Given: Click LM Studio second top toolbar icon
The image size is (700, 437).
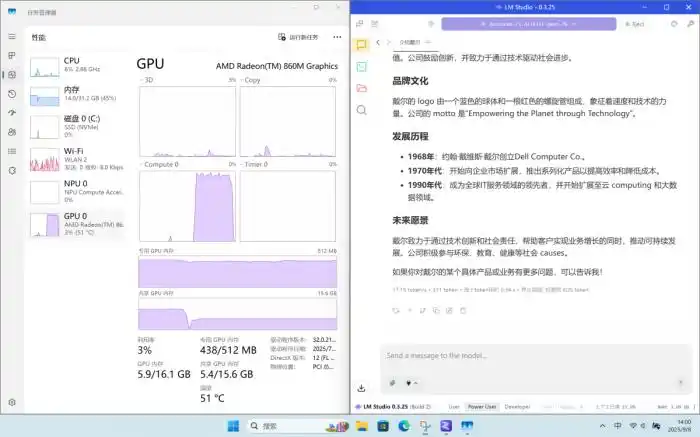Looking at the screenshot, I should tap(375, 24).
